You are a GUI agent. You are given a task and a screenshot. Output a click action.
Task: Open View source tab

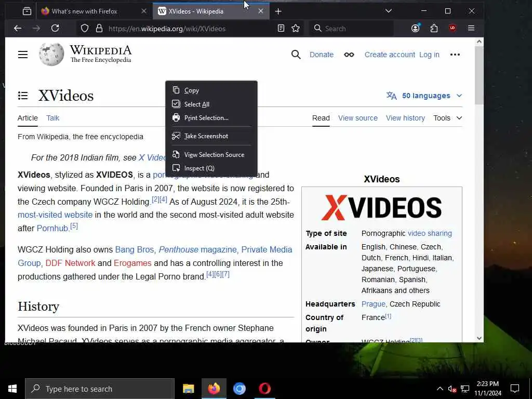pyautogui.click(x=357, y=118)
